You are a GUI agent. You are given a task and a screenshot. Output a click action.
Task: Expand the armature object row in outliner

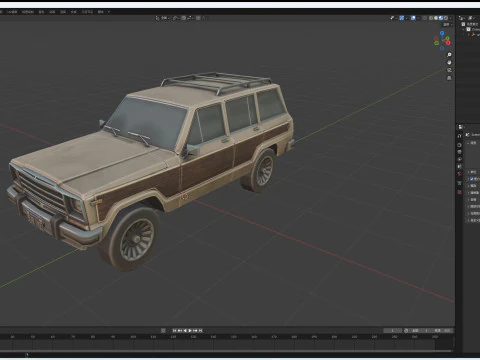pyautogui.click(x=469, y=34)
